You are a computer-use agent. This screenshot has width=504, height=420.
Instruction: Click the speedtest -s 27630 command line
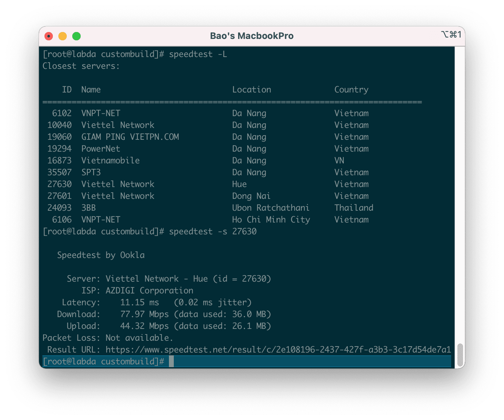[x=212, y=231]
